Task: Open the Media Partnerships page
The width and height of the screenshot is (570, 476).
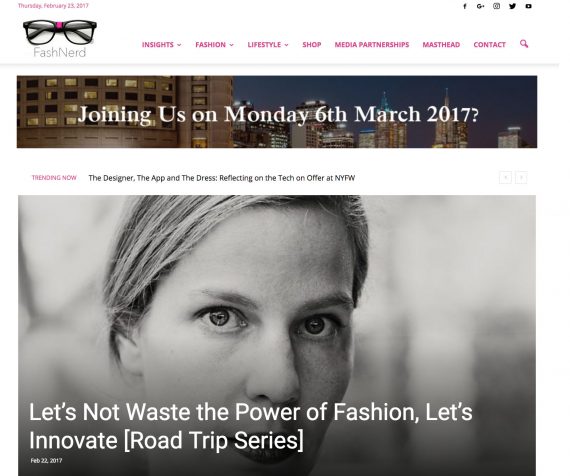Action: 372,45
